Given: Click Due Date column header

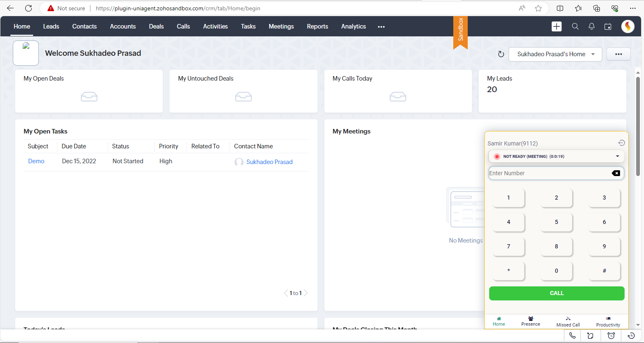Looking at the screenshot, I should tap(74, 146).
